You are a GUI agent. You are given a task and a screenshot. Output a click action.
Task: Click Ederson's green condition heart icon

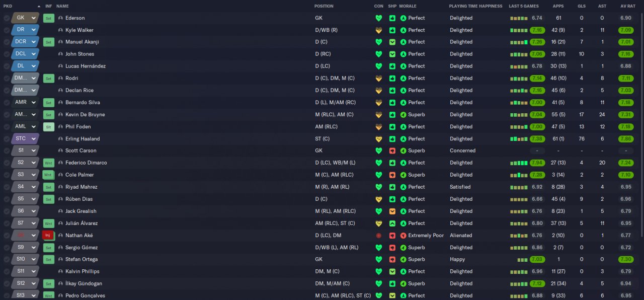pyautogui.click(x=379, y=18)
